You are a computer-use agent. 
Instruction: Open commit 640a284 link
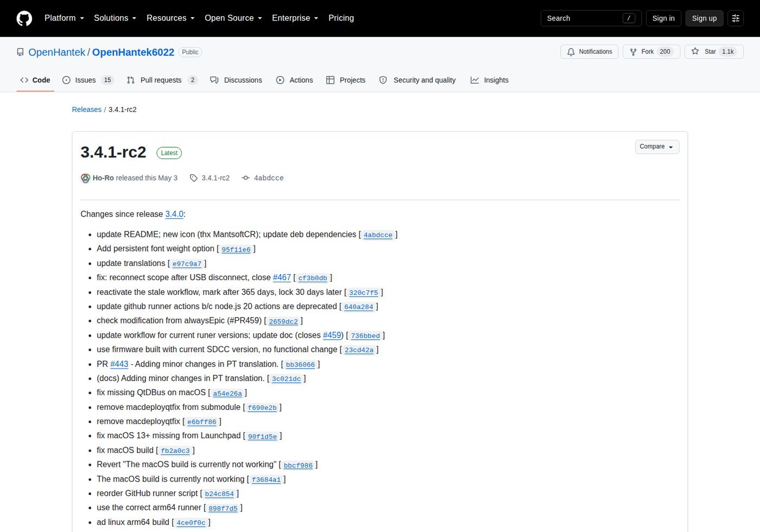[359, 307]
